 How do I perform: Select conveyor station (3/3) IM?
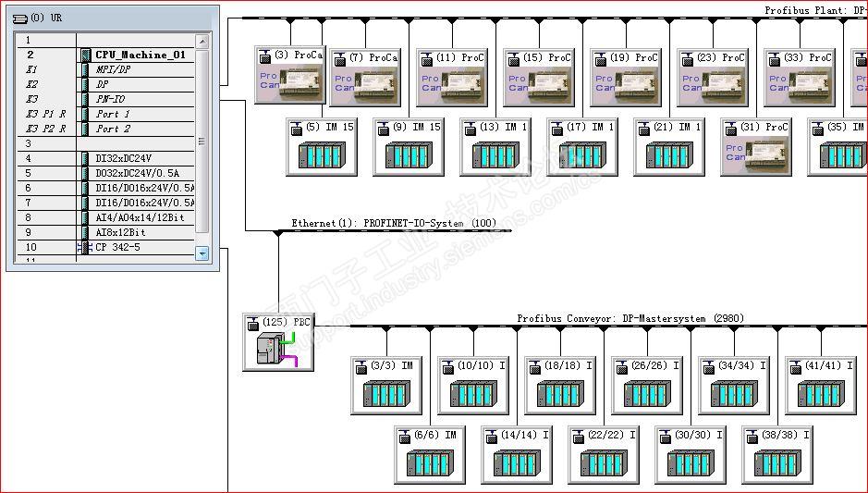[386, 386]
